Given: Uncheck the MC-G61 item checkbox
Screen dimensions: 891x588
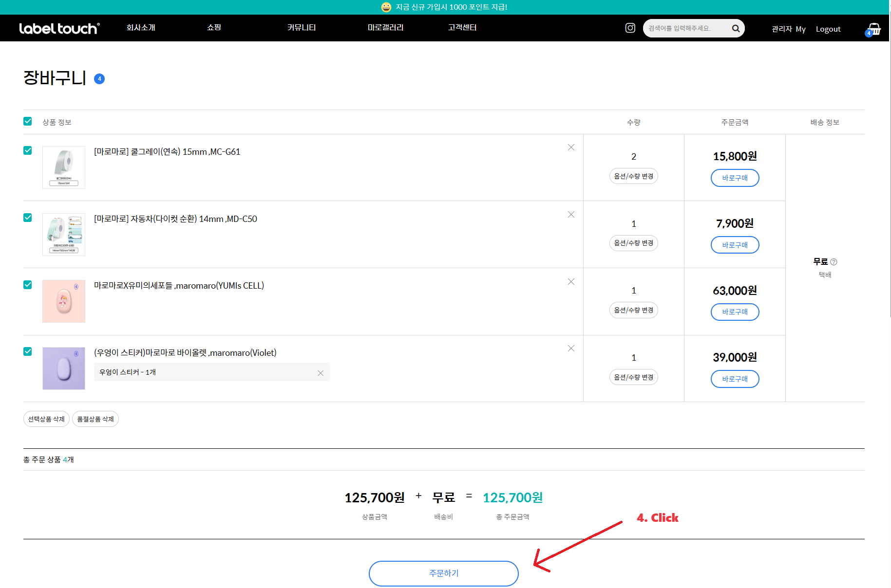Looking at the screenshot, I should tap(28, 150).
